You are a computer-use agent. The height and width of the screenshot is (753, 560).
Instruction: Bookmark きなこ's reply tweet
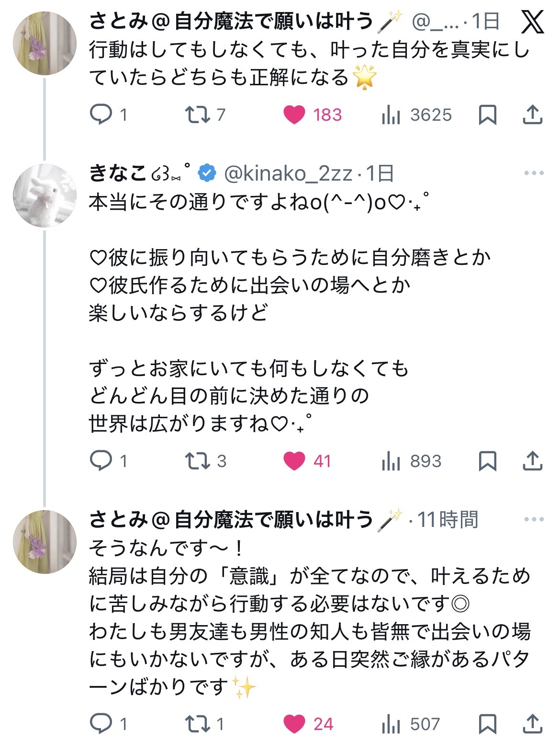tap(487, 461)
